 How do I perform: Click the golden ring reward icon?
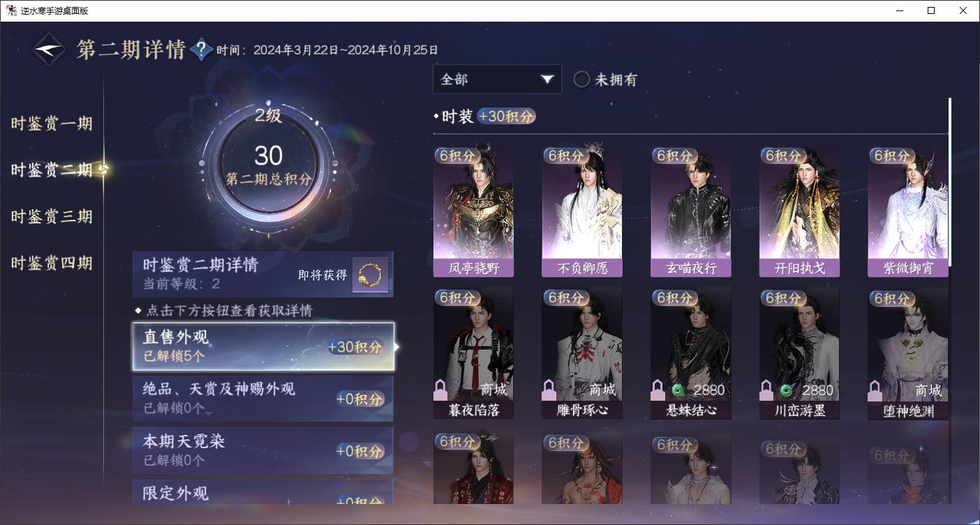pyautogui.click(x=370, y=275)
